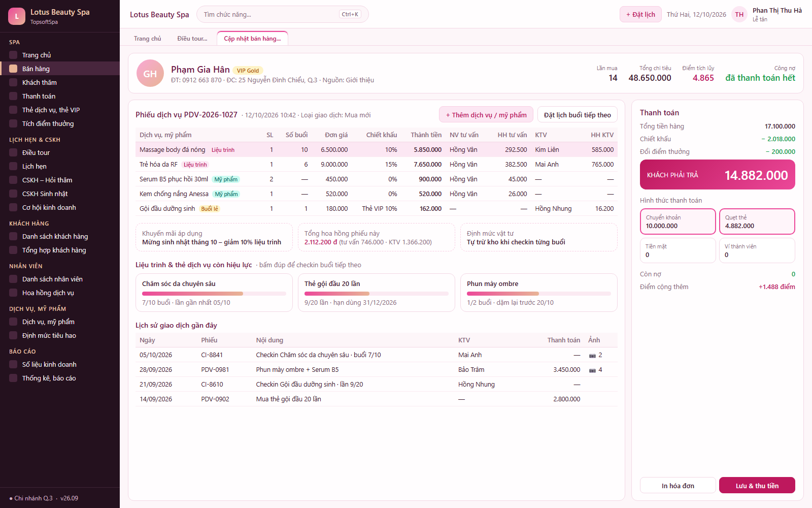Click the Chuyển khoản payment field
The height and width of the screenshot is (508, 812).
tap(678, 221)
